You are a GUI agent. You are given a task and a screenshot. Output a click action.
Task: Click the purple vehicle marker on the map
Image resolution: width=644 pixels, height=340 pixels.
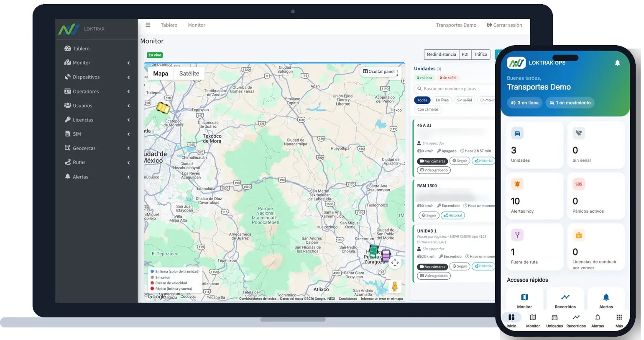pyautogui.click(x=386, y=256)
